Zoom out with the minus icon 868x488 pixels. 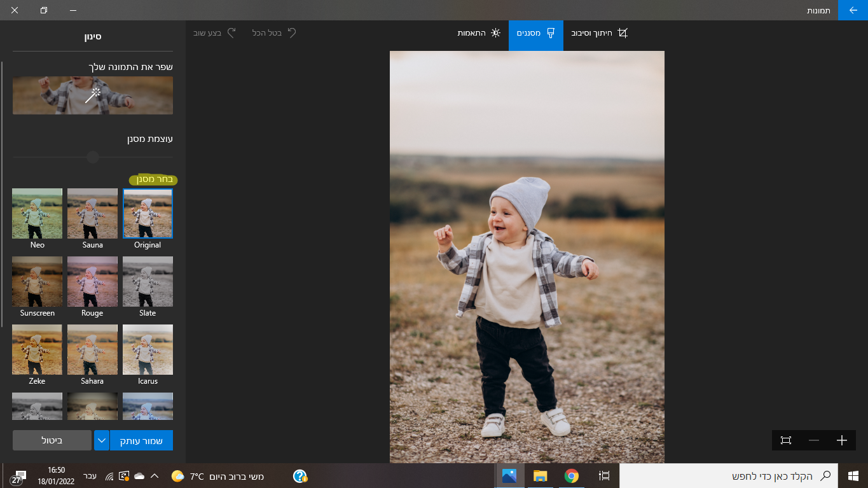[x=814, y=440]
